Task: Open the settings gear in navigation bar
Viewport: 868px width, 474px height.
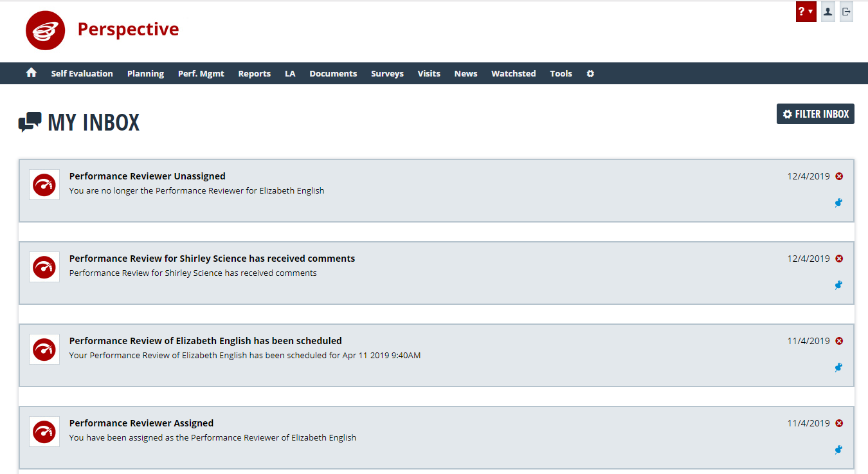Action: point(590,74)
